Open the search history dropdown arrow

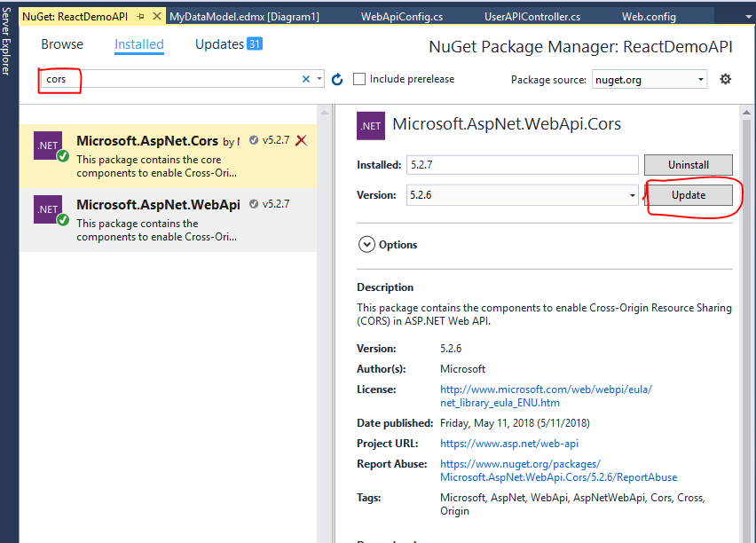319,79
